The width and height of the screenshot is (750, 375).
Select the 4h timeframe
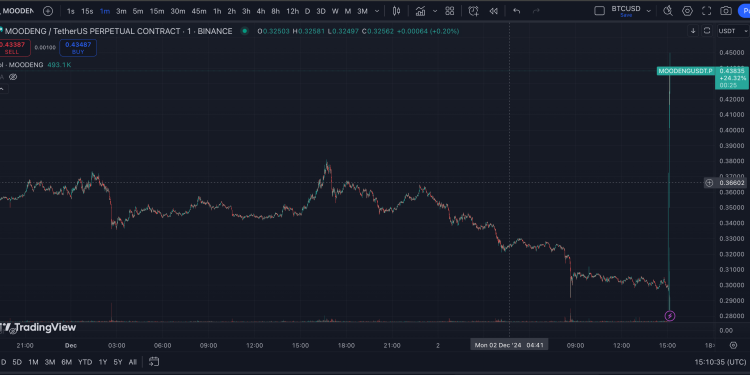[x=261, y=11]
